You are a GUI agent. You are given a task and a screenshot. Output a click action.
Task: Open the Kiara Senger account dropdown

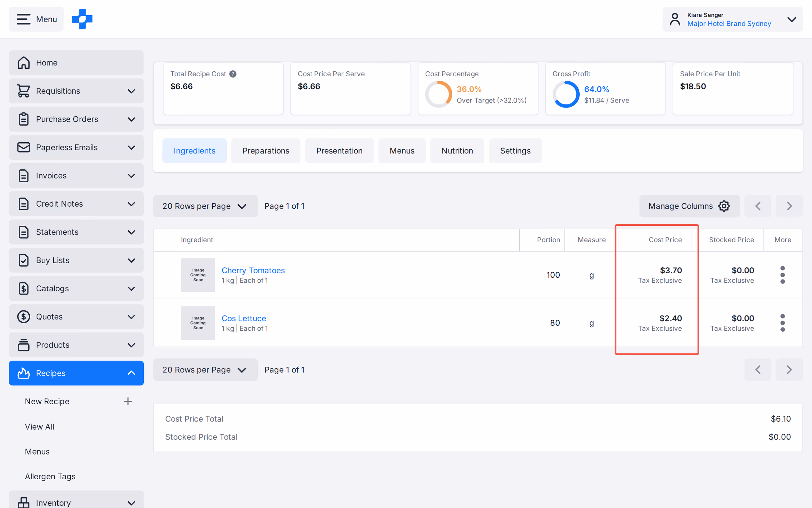[732, 19]
